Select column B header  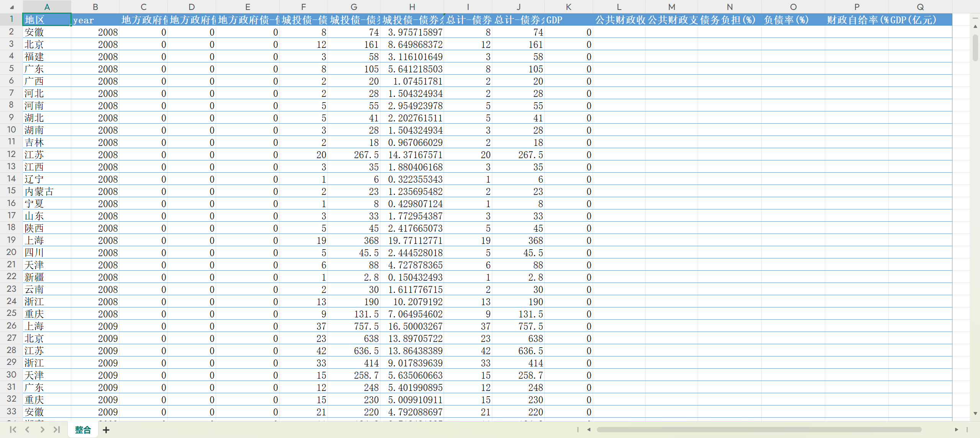pos(95,7)
